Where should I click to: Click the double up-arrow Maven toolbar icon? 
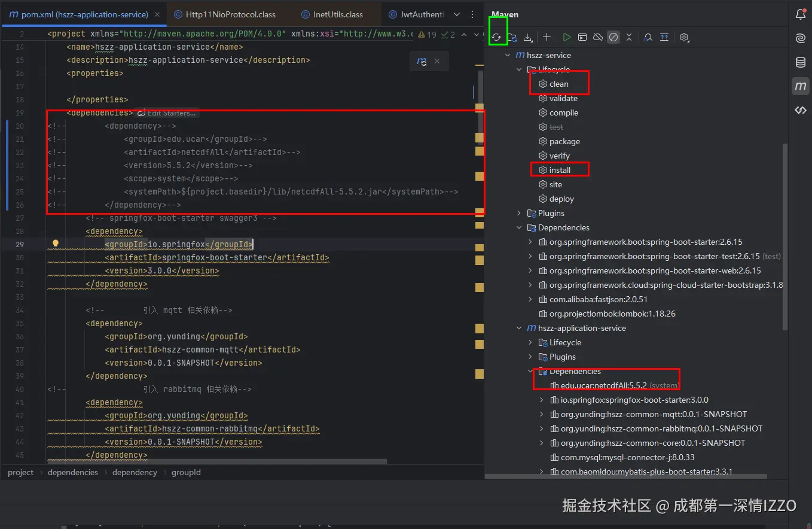664,37
